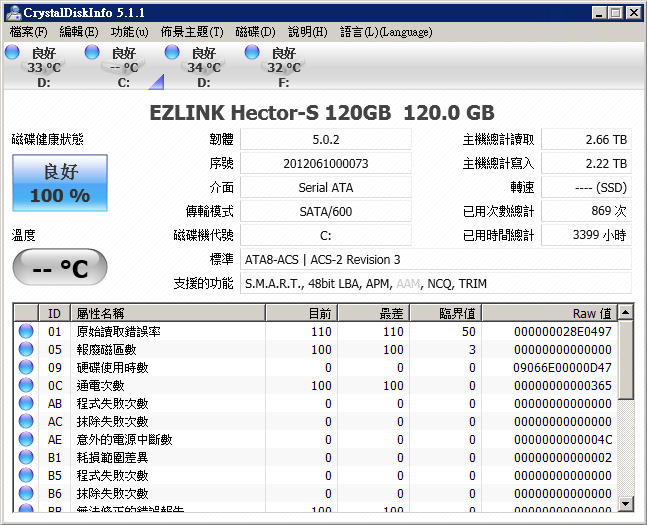The height and width of the screenshot is (525, 647).
Task: Click the blue health orb of F: disk
Action: pyautogui.click(x=252, y=52)
